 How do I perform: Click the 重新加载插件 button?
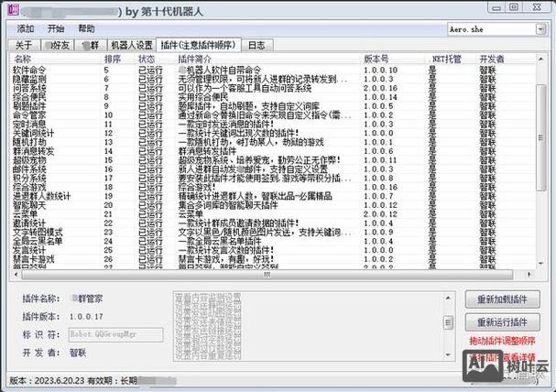[x=503, y=299]
